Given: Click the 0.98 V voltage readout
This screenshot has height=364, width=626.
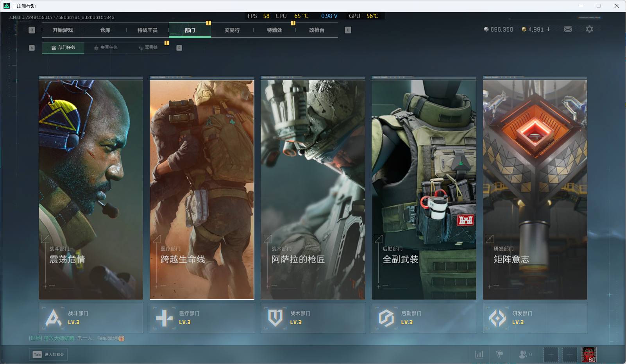Looking at the screenshot, I should click(x=329, y=16).
